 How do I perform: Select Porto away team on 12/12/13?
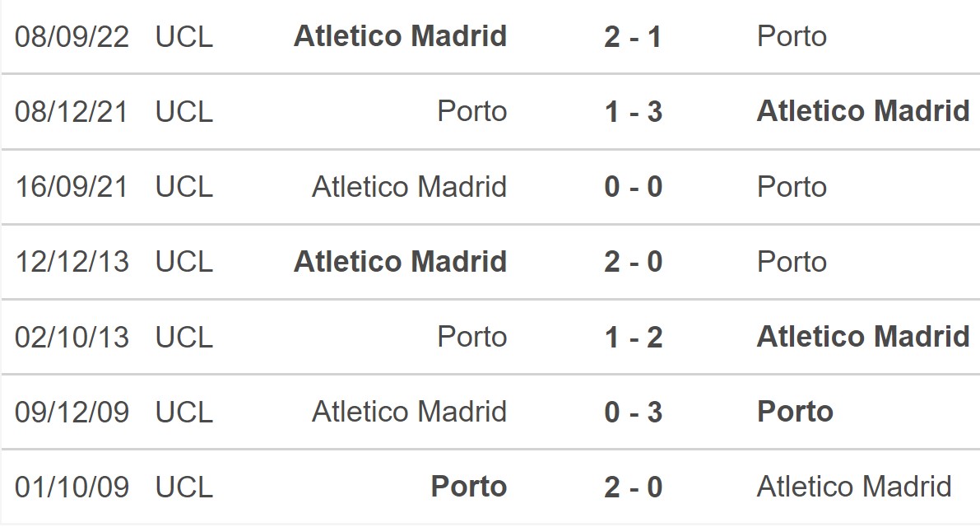[x=792, y=262]
